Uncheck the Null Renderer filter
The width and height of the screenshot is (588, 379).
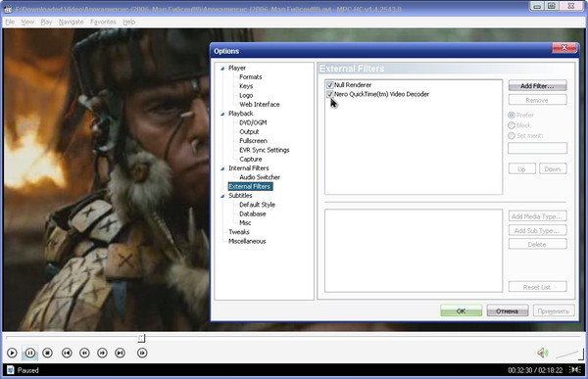tap(330, 85)
